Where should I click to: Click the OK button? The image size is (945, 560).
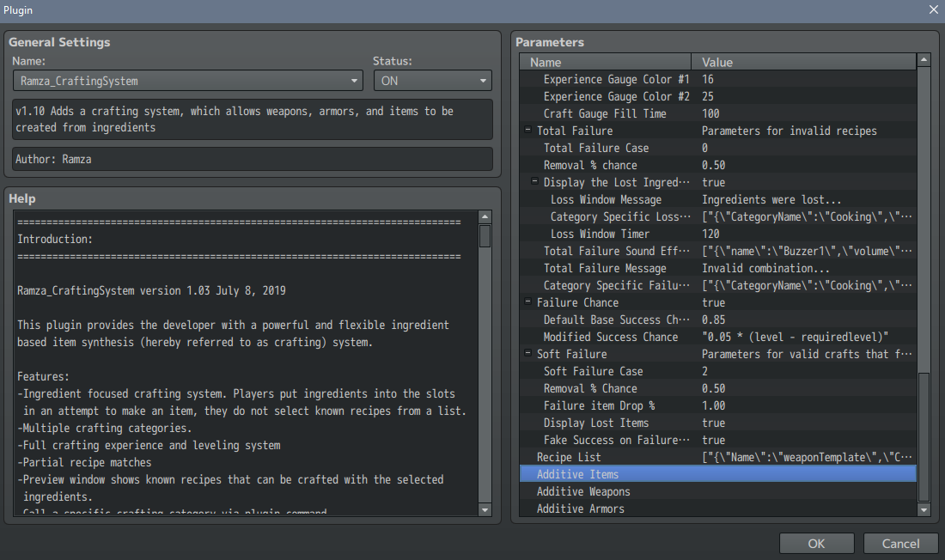point(816,543)
